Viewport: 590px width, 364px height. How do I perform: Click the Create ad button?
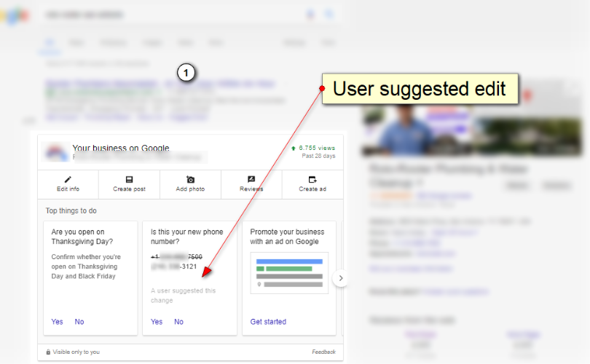(x=312, y=184)
